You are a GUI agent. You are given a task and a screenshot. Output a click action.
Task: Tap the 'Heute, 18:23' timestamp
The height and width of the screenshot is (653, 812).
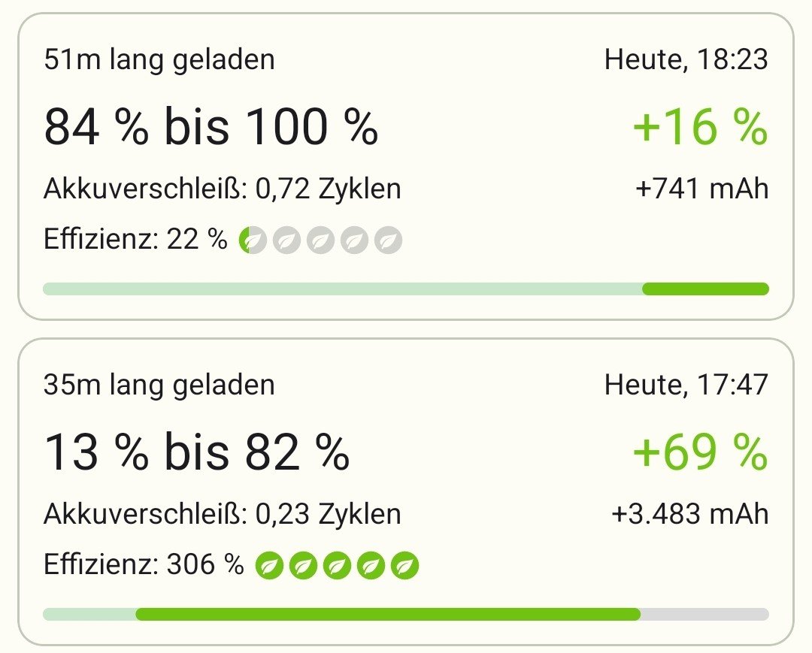tap(686, 59)
